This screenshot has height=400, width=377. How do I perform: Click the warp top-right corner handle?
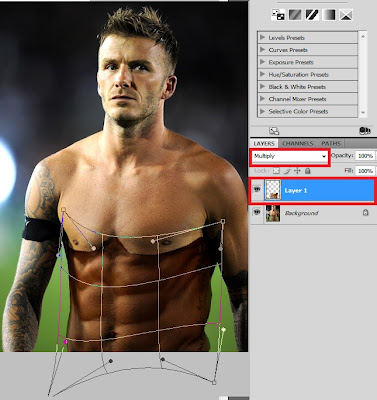tap(223, 221)
